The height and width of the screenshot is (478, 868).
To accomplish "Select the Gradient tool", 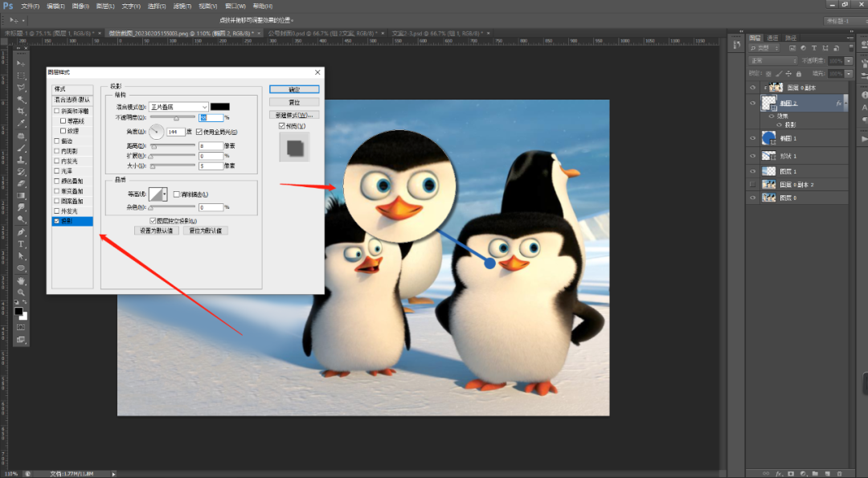I will click(20, 195).
